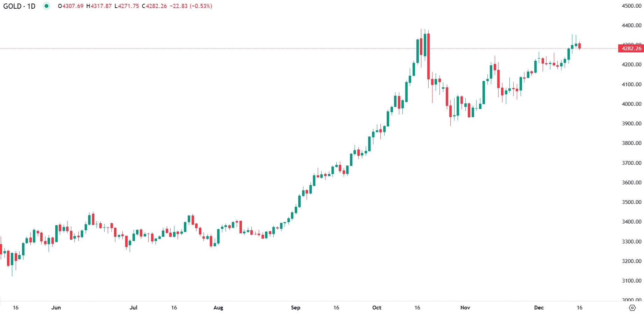Select the red 4282.26 price axis tag
The width and height of the screenshot is (644, 336).
631,49
